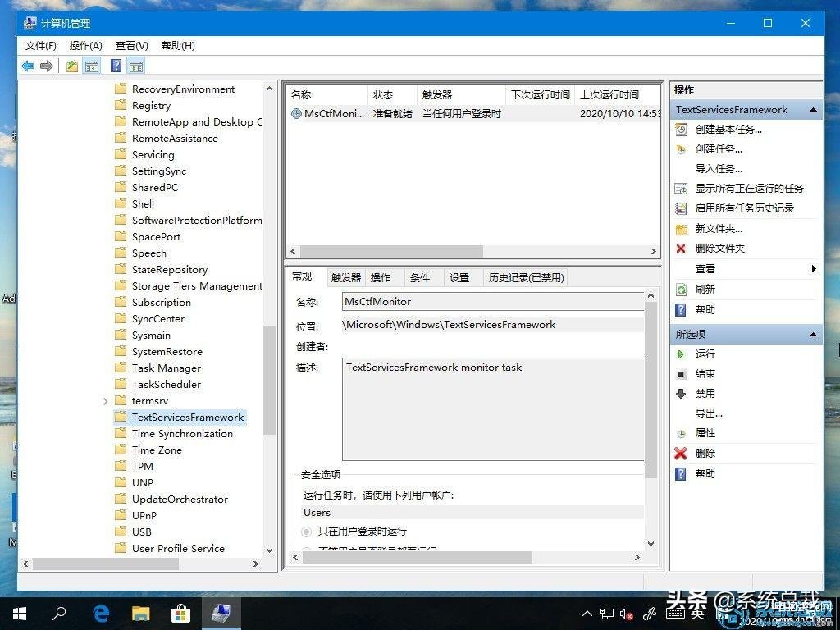Viewport: 840px width, 630px height.
Task: Click the green 刷新 refresh icon
Action: 681,290
